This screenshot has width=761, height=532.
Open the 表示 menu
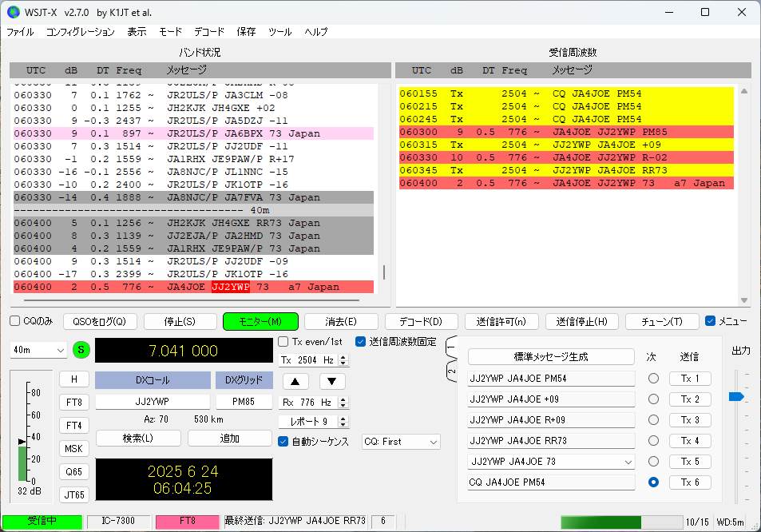pos(137,32)
